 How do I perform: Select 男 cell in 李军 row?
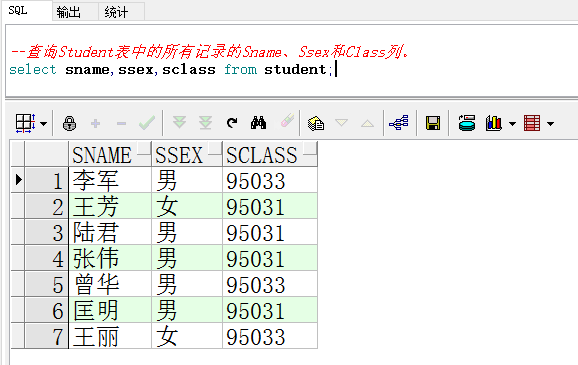point(187,181)
